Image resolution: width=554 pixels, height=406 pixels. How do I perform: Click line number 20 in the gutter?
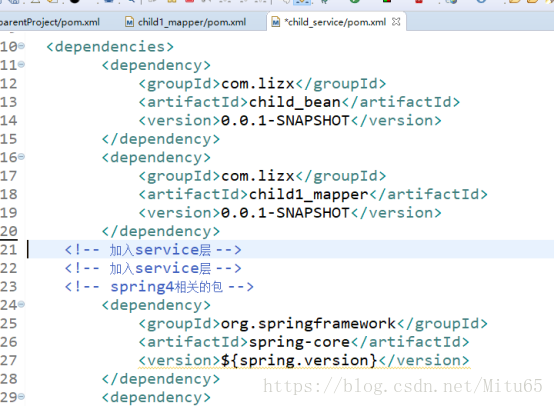click(9, 231)
